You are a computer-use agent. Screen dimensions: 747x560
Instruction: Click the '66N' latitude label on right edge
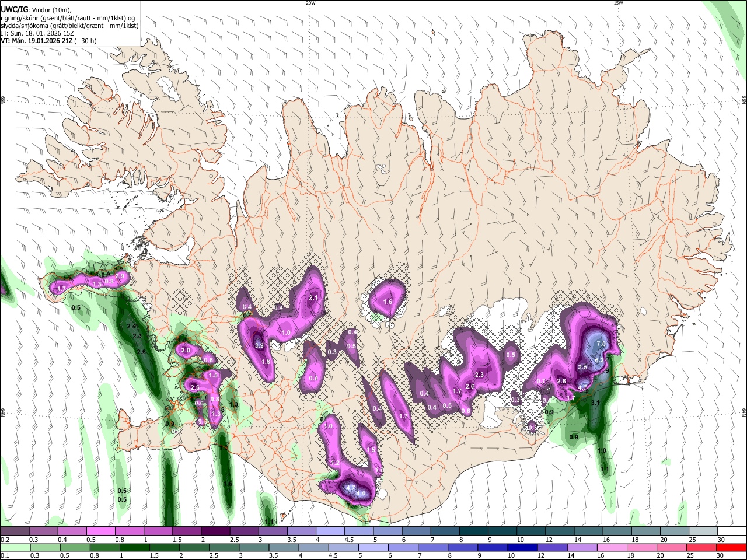click(x=744, y=101)
